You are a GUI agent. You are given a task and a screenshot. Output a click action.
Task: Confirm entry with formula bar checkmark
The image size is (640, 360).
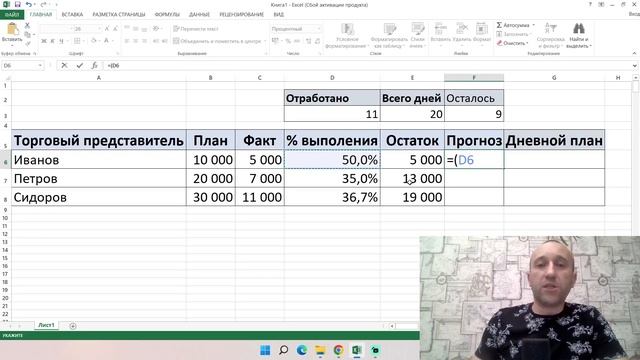[x=80, y=65]
